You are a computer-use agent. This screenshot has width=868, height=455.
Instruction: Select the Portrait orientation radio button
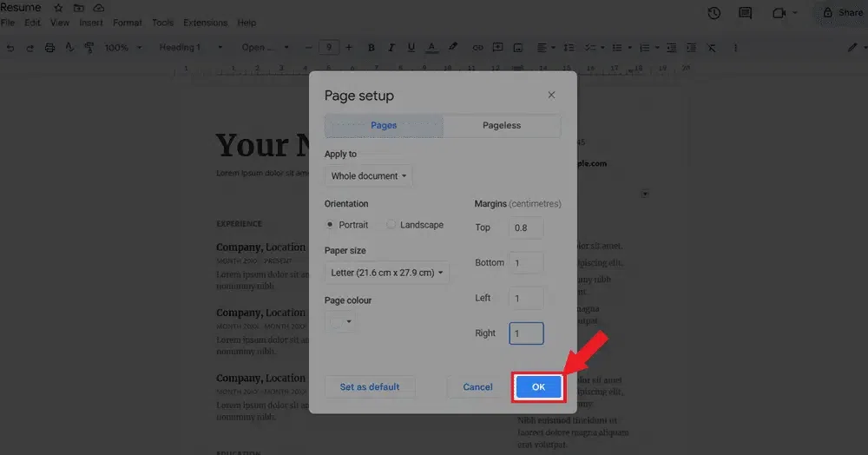(330, 225)
